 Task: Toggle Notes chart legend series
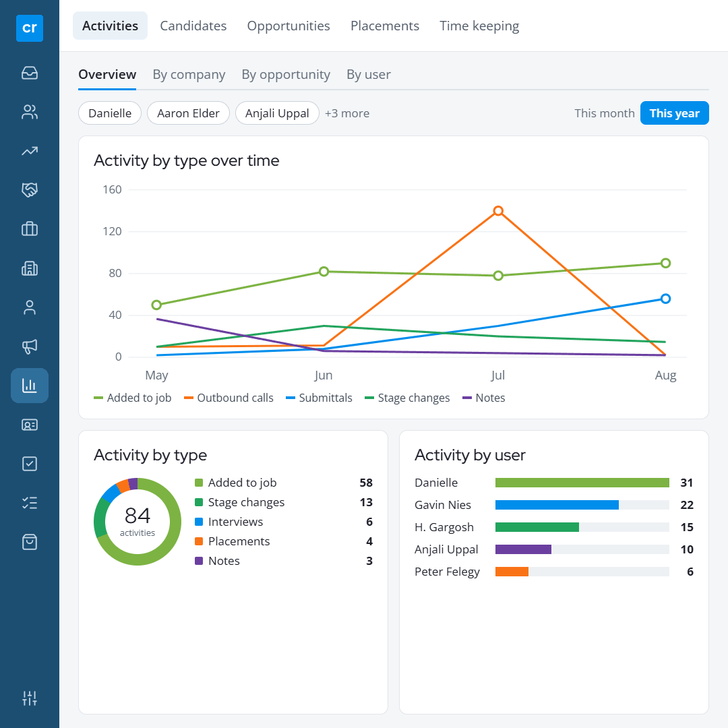tap(484, 398)
